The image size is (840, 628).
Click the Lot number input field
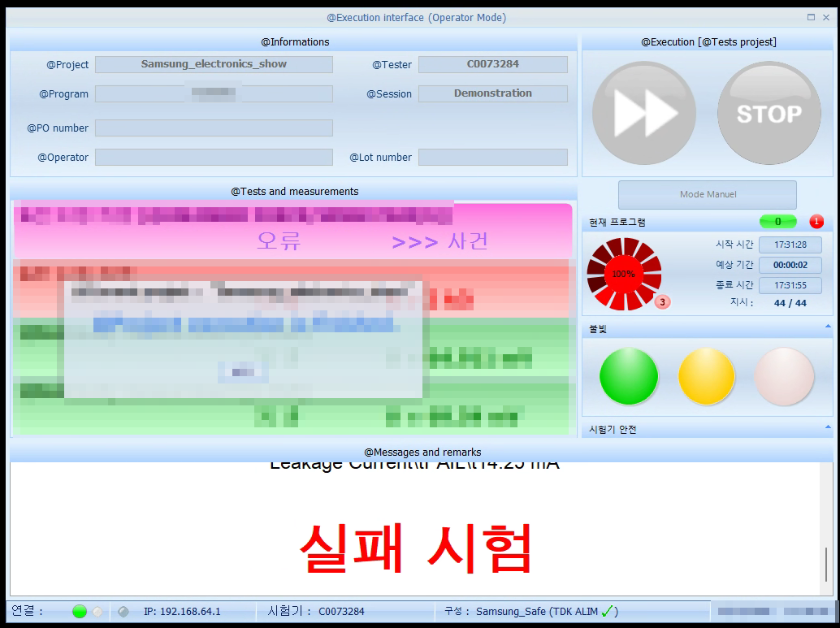pyautogui.click(x=492, y=158)
